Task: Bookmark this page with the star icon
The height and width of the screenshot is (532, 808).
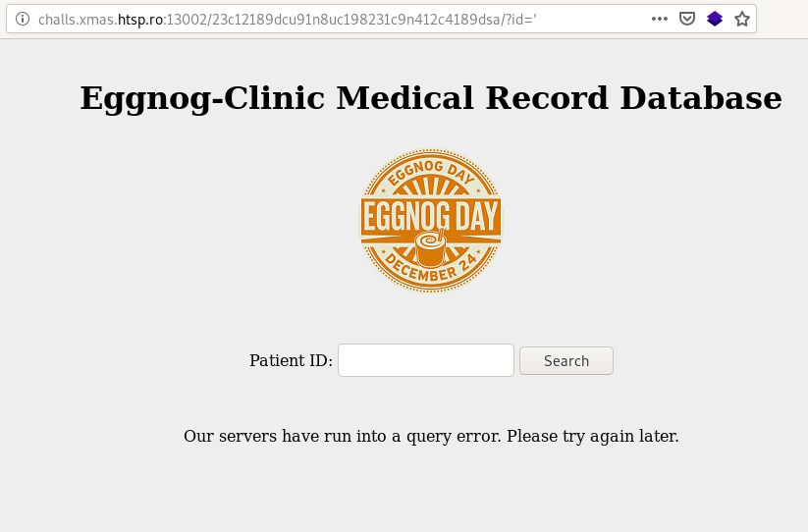Action: (742, 19)
